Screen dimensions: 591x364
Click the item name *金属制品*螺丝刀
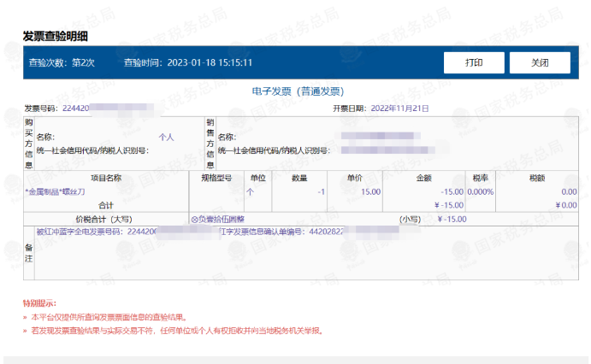tap(55, 192)
